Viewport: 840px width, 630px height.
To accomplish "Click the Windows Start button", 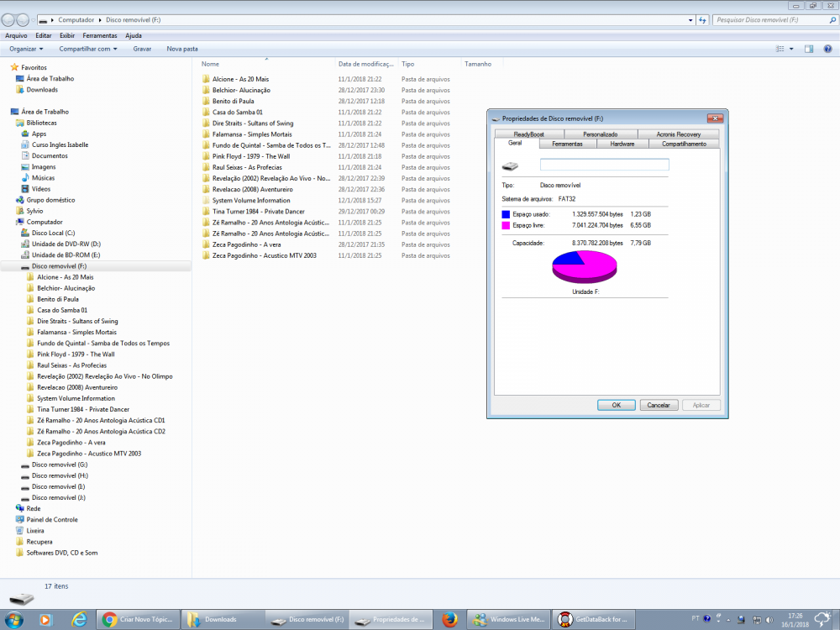I will pos(13,620).
